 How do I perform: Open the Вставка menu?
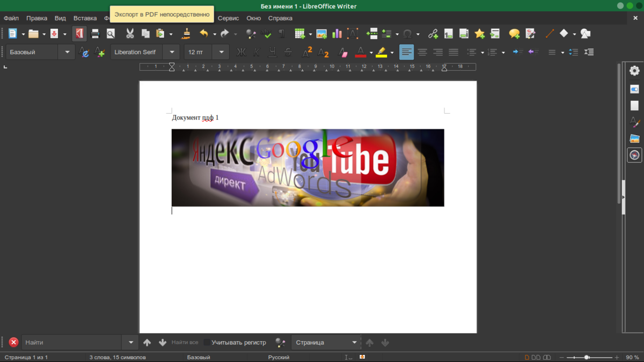tap(85, 18)
